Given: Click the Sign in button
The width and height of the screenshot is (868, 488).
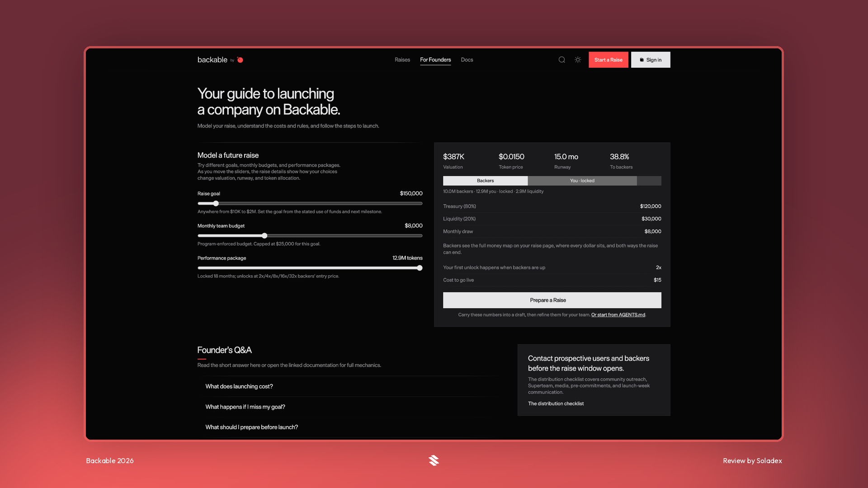Looking at the screenshot, I should point(651,60).
